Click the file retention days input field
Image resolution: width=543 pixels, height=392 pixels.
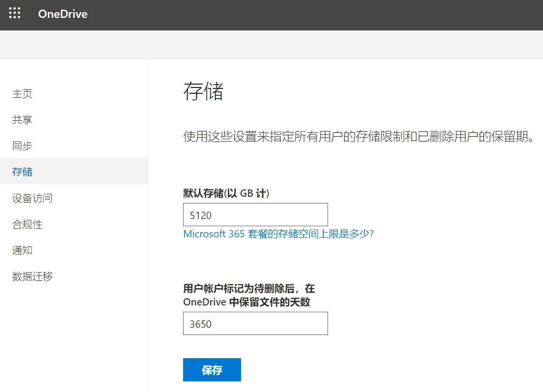(255, 323)
